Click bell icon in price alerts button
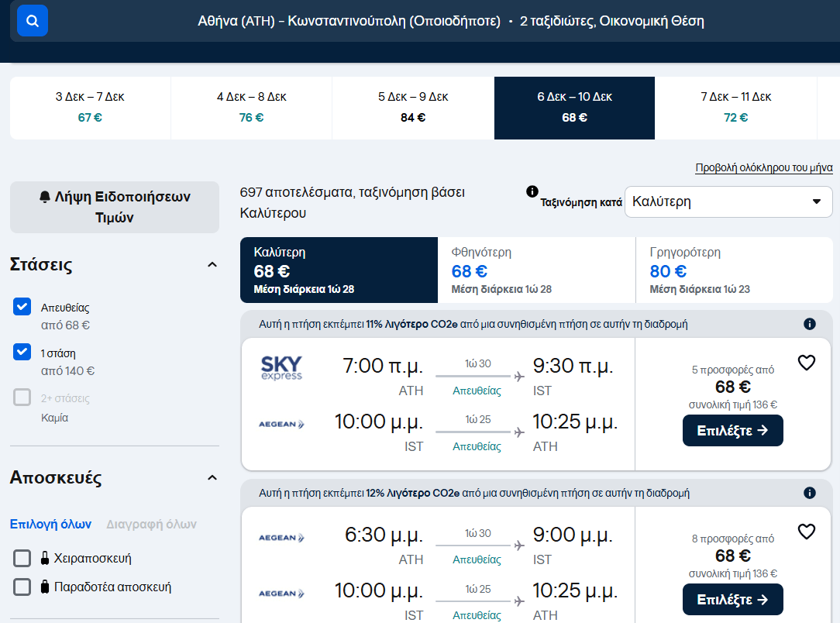840x623 pixels. click(x=45, y=197)
